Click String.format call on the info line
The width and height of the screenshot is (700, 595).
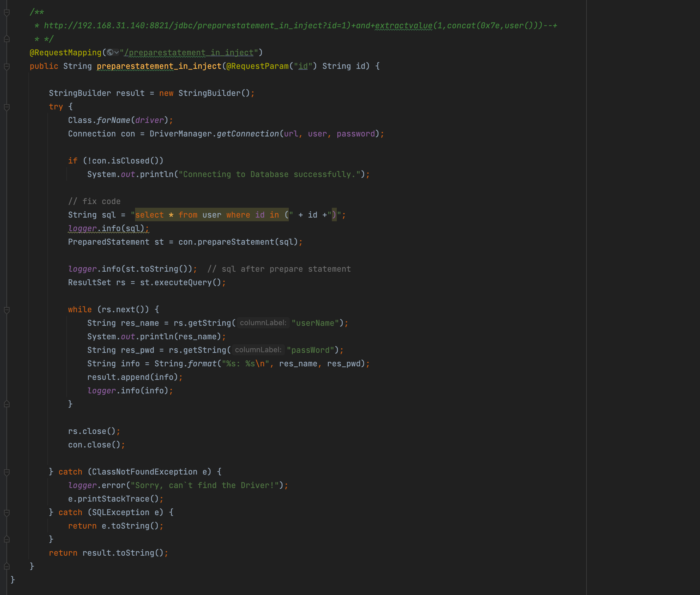185,364
